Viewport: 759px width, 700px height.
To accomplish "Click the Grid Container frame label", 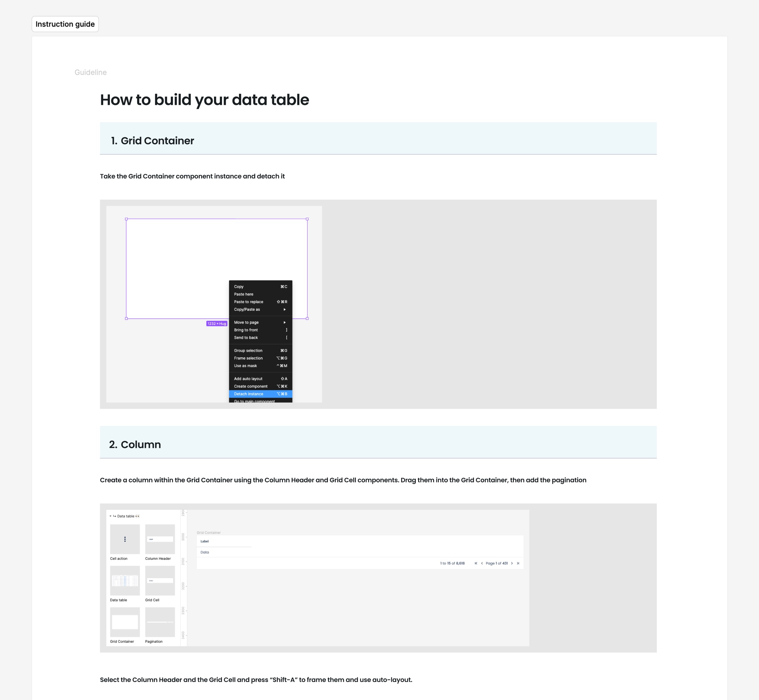I will (209, 532).
